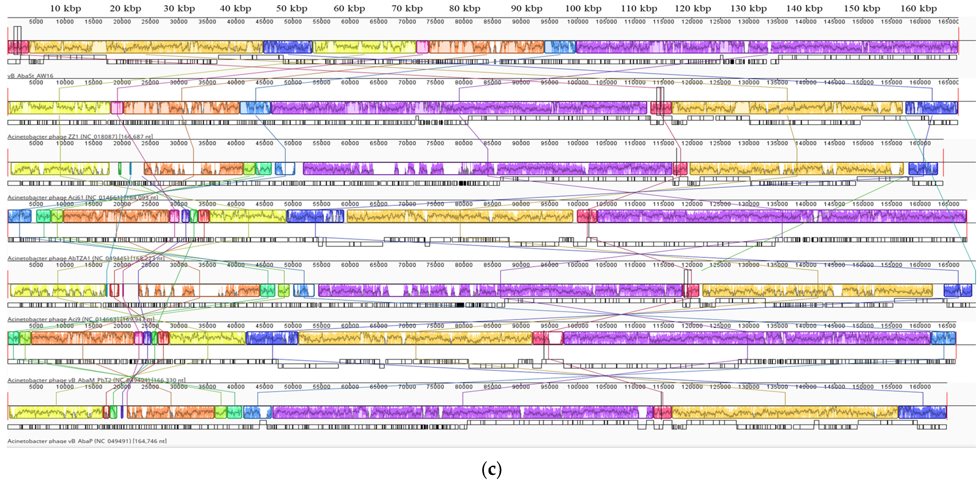Click the Acinetobacter phage vB_AbaP label
Viewport: 980px width, 482px height.
pyautogui.click(x=87, y=441)
